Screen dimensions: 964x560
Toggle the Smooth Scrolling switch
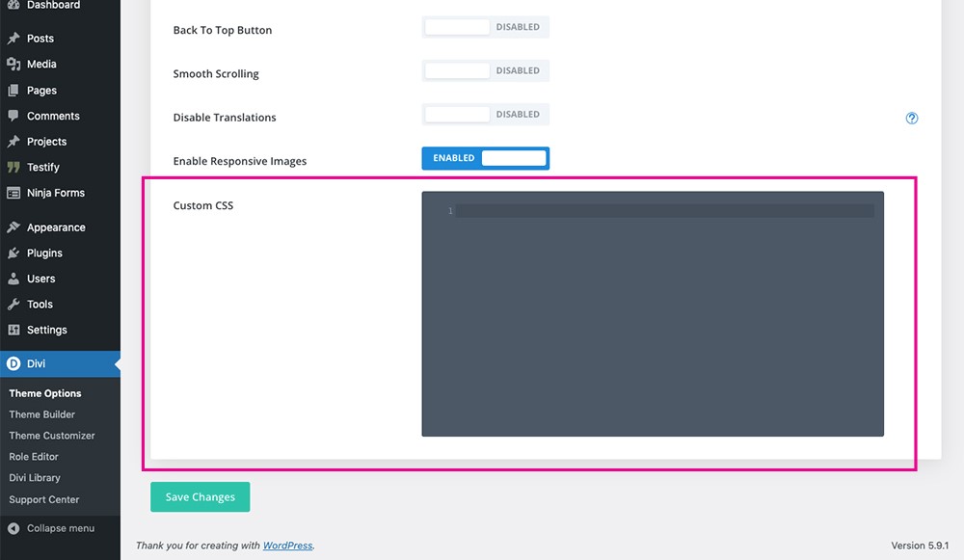(485, 70)
